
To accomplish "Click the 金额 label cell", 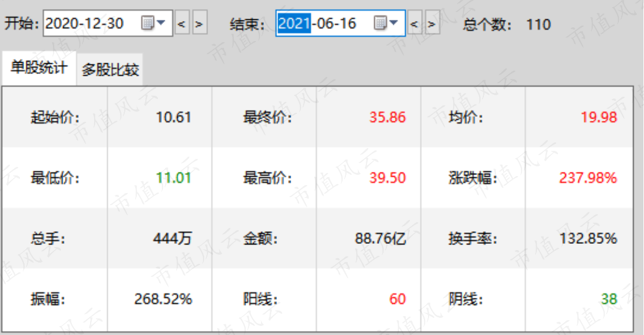I will point(264,238).
